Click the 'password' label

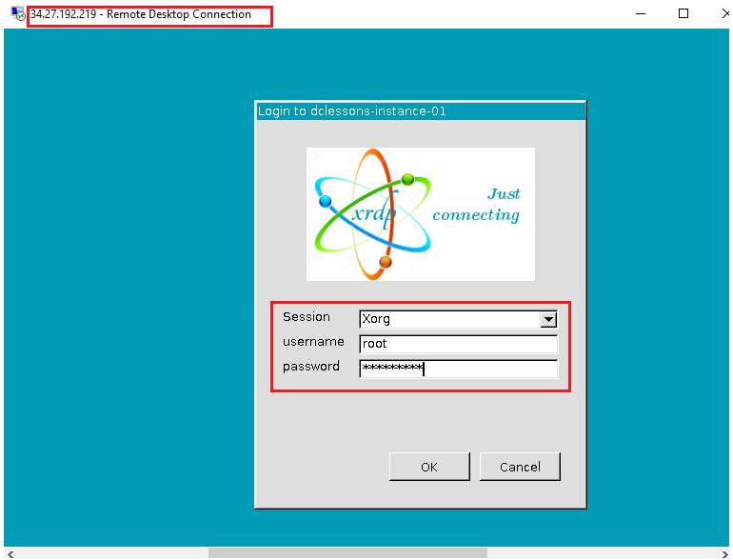[x=311, y=367]
